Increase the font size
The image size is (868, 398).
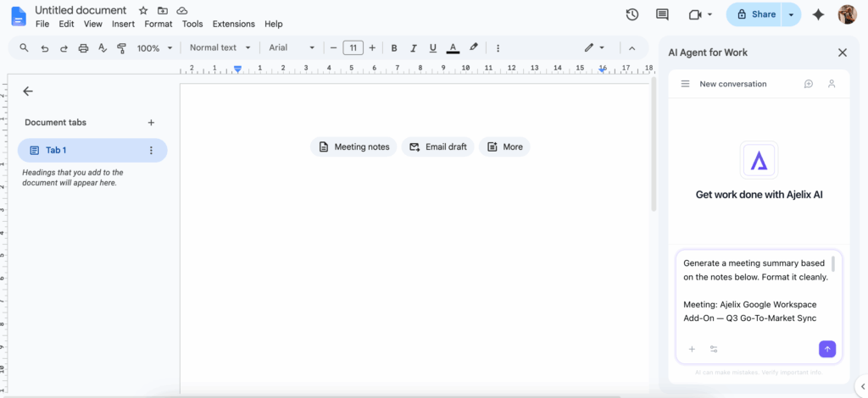(x=372, y=48)
